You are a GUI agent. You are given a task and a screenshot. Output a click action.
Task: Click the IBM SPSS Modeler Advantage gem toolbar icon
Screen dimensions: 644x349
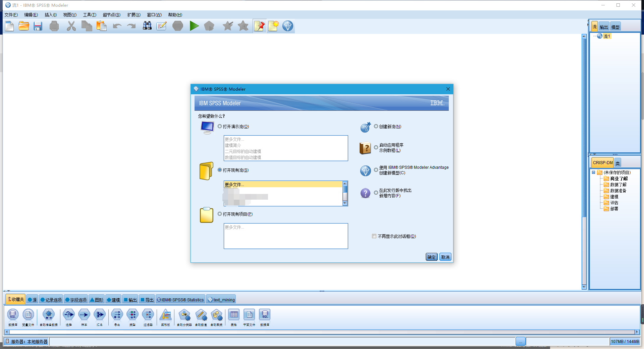pyautogui.click(x=288, y=26)
